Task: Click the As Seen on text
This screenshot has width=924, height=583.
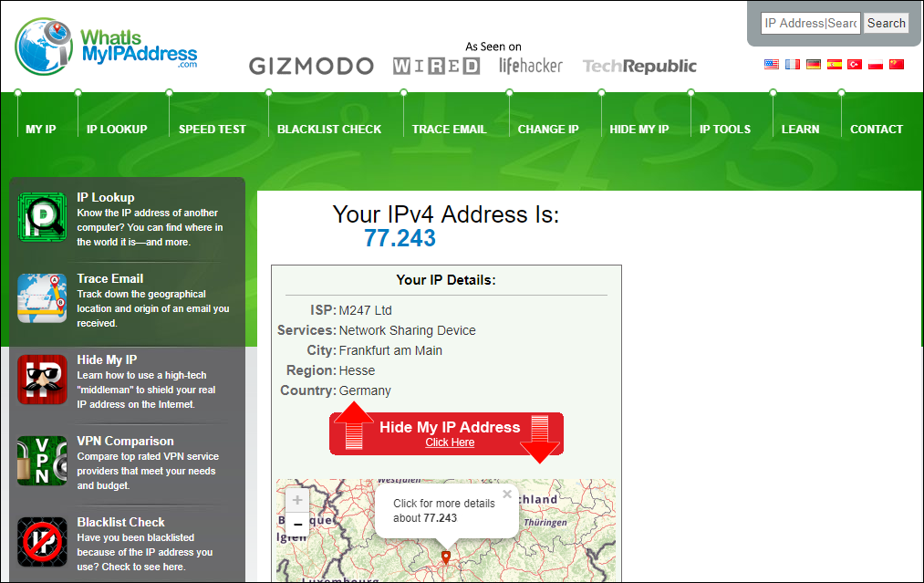Action: (x=493, y=47)
